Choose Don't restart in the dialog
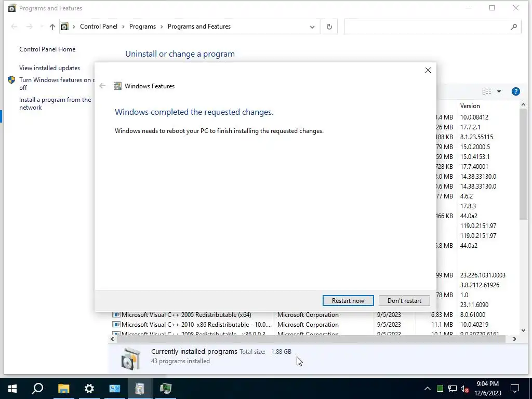Screen dimensions: 532x399 (x=404, y=301)
